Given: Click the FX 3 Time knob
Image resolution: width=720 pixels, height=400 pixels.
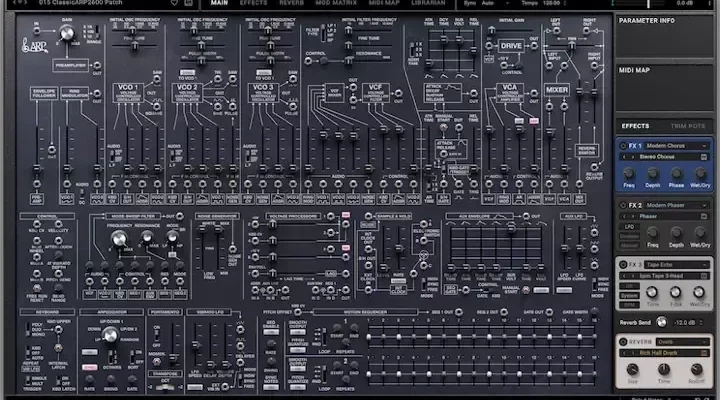Looking at the screenshot, I should point(652,292).
